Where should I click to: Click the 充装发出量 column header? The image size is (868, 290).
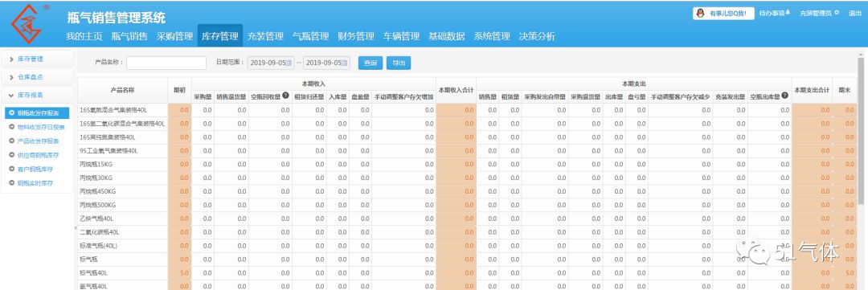click(x=730, y=97)
